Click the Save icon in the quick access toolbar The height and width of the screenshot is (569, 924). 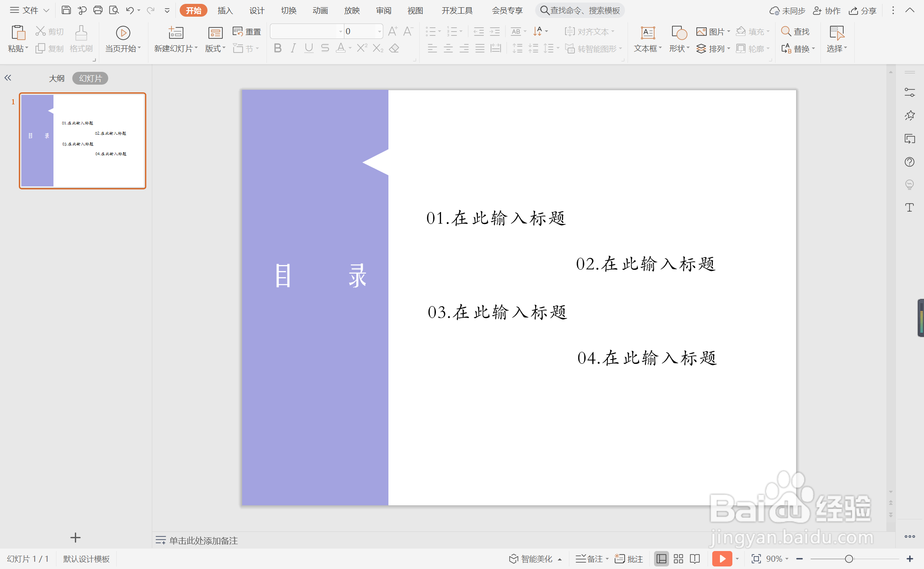(66, 10)
